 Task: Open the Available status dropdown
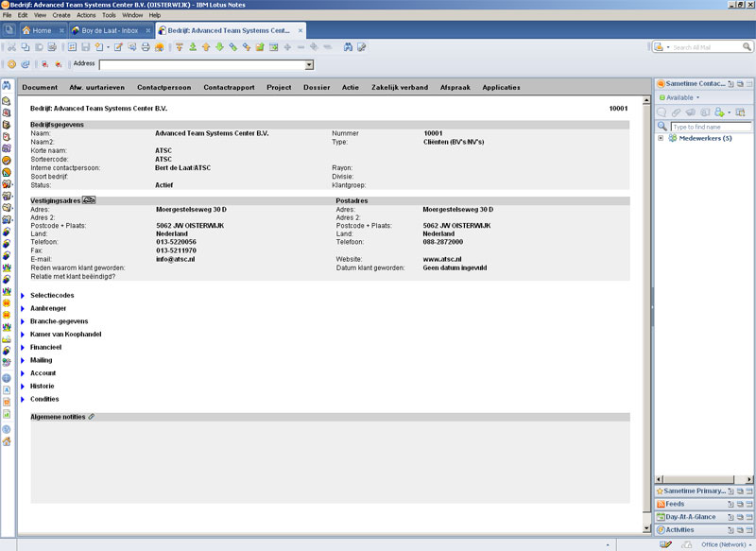[x=697, y=97]
